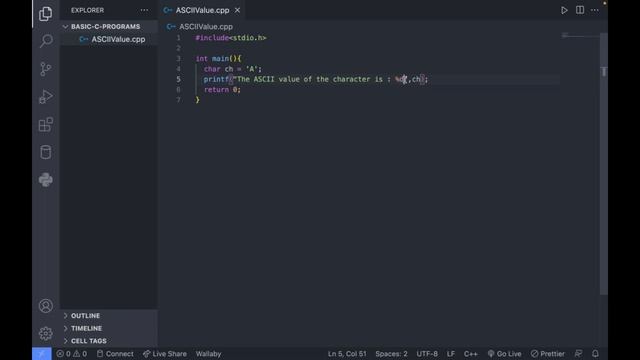Click 'return 0;' on line 6
The image size is (640, 360).
222,89
